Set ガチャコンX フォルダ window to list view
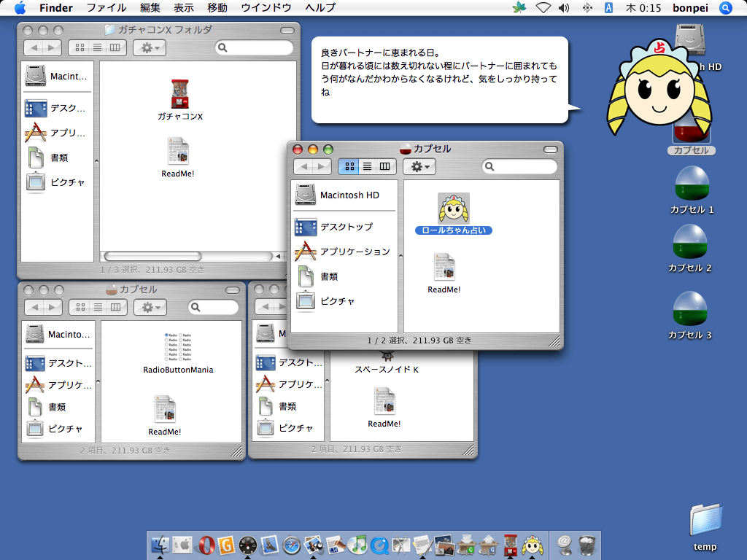This screenshot has width=747, height=560. (x=97, y=47)
